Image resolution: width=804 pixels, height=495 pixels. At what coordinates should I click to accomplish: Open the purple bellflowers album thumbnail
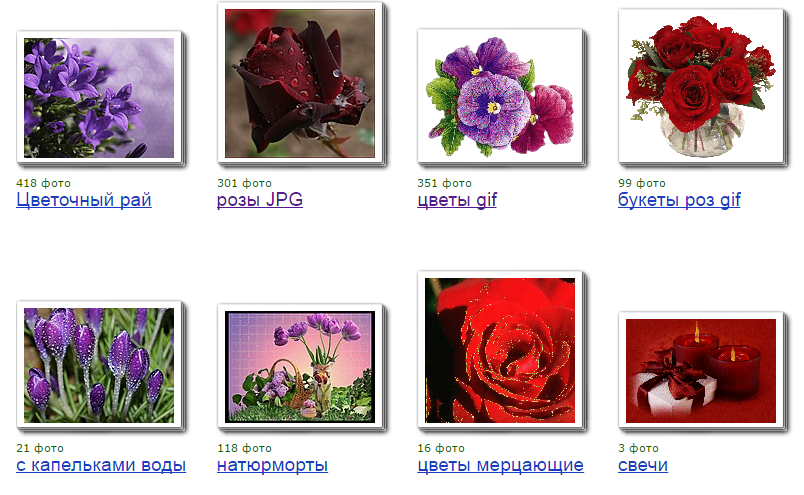click(99, 97)
